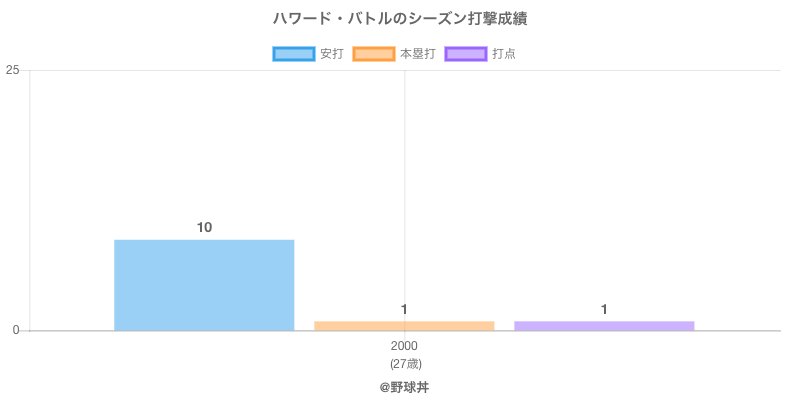
Task: Toggle the 安打 series via legend text
Action: point(332,54)
